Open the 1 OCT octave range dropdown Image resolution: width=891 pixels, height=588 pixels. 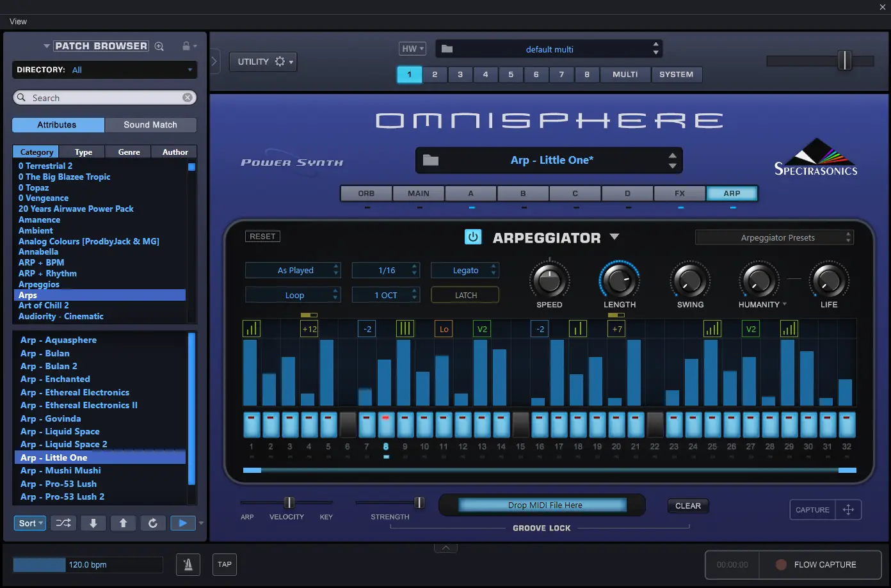(x=385, y=295)
